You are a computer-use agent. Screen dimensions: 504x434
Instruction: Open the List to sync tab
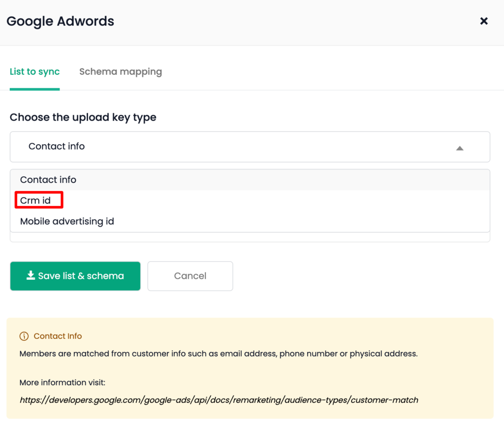(35, 72)
